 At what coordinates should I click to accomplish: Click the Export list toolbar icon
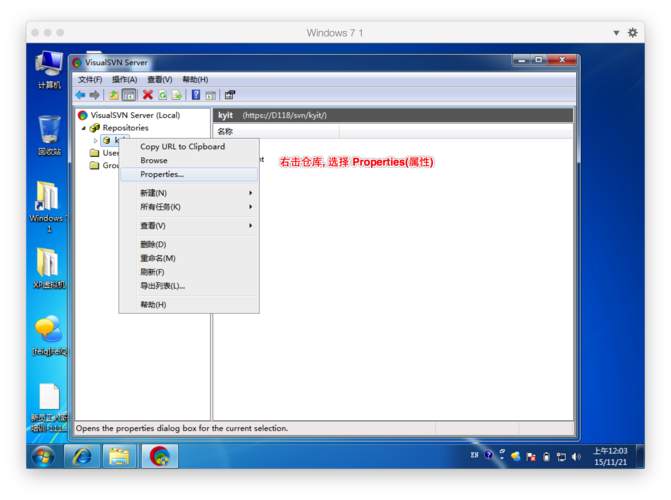177,95
